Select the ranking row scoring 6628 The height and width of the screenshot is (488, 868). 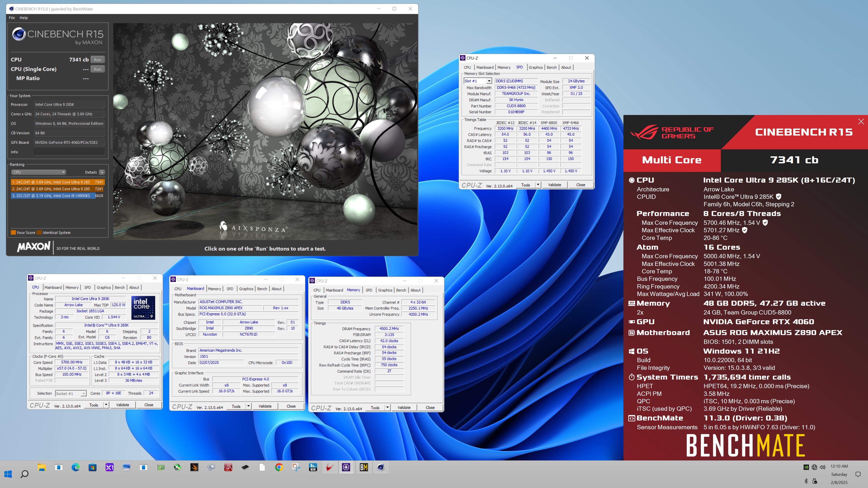pyautogui.click(x=58, y=196)
